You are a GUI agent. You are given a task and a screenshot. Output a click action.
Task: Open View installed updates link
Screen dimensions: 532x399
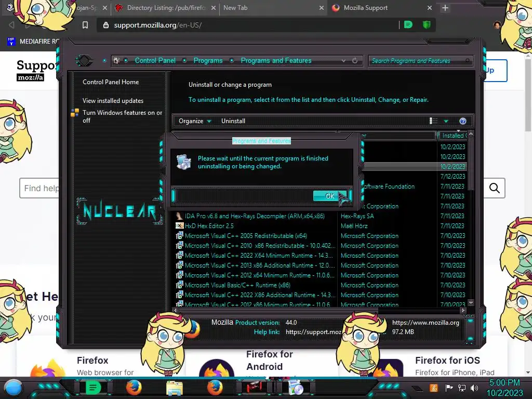113,101
